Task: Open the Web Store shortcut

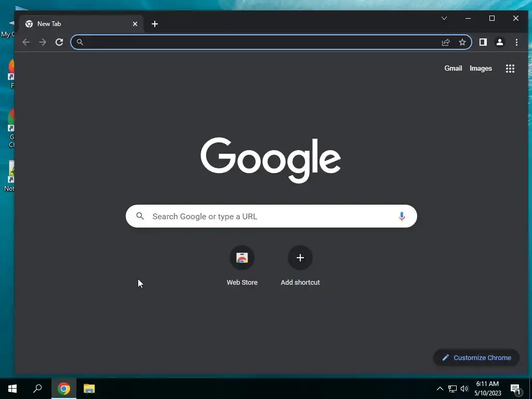Action: tap(242, 266)
